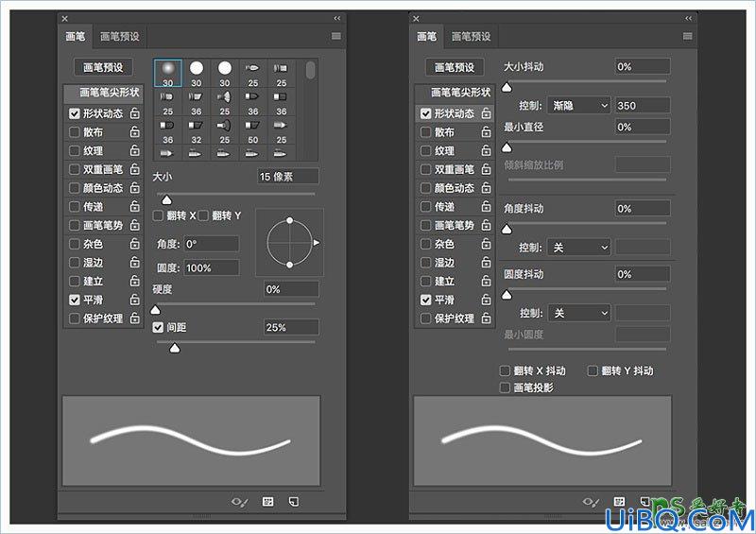
Task: Open 控制 dropdown under 圆度抖动
Action: (x=579, y=313)
